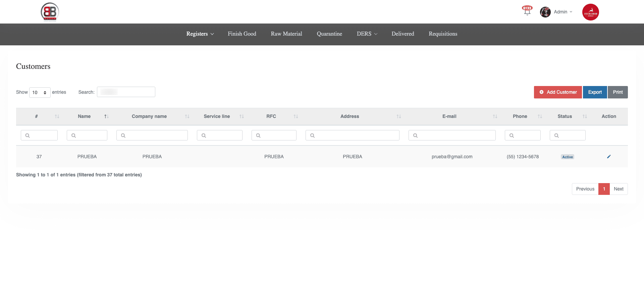Sort by Status column arrows
This screenshot has width=644, height=298.
(585, 117)
